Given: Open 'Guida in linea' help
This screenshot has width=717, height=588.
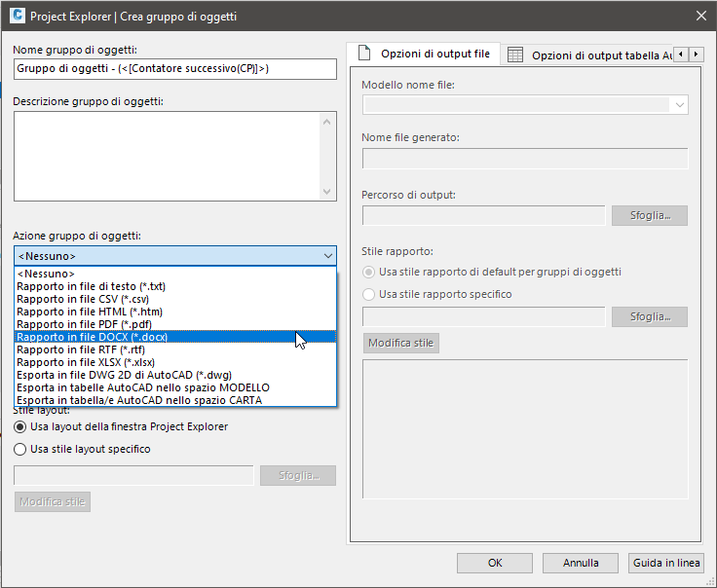Looking at the screenshot, I should click(x=666, y=563).
